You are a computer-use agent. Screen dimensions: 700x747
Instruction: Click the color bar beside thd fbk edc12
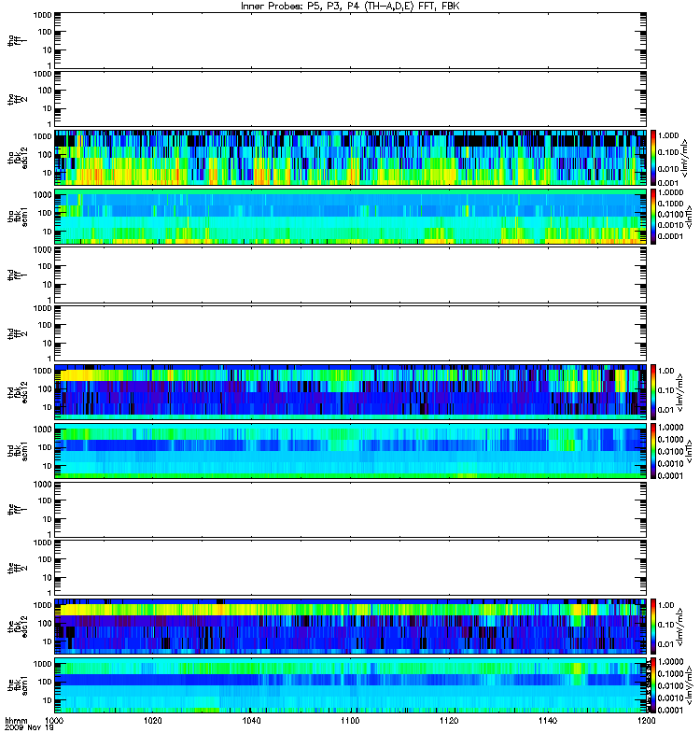pos(653,392)
